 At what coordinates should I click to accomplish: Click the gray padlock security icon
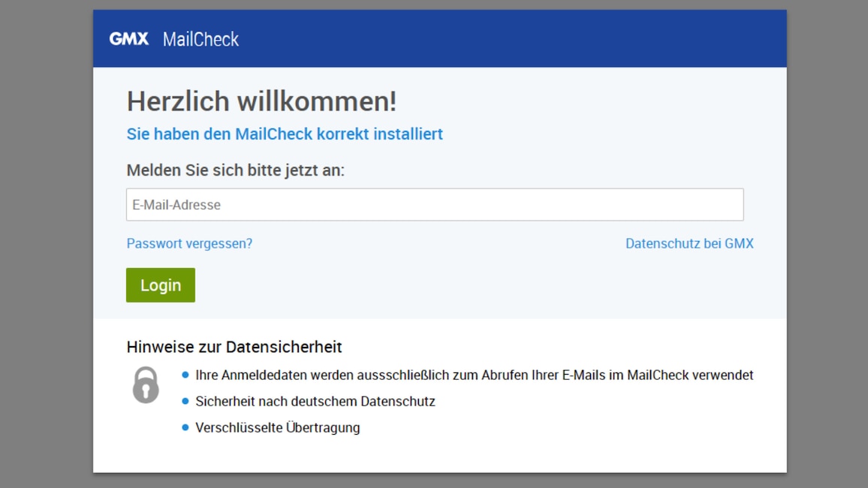click(146, 385)
